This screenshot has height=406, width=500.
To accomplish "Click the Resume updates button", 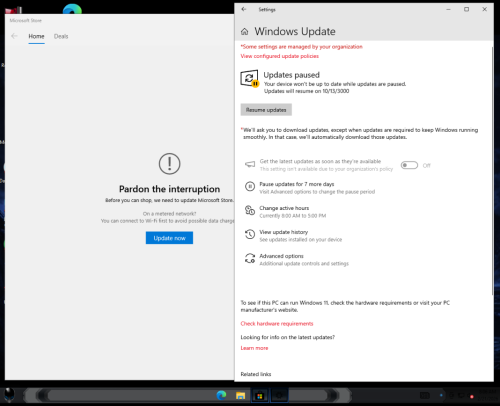I will tap(266, 110).
